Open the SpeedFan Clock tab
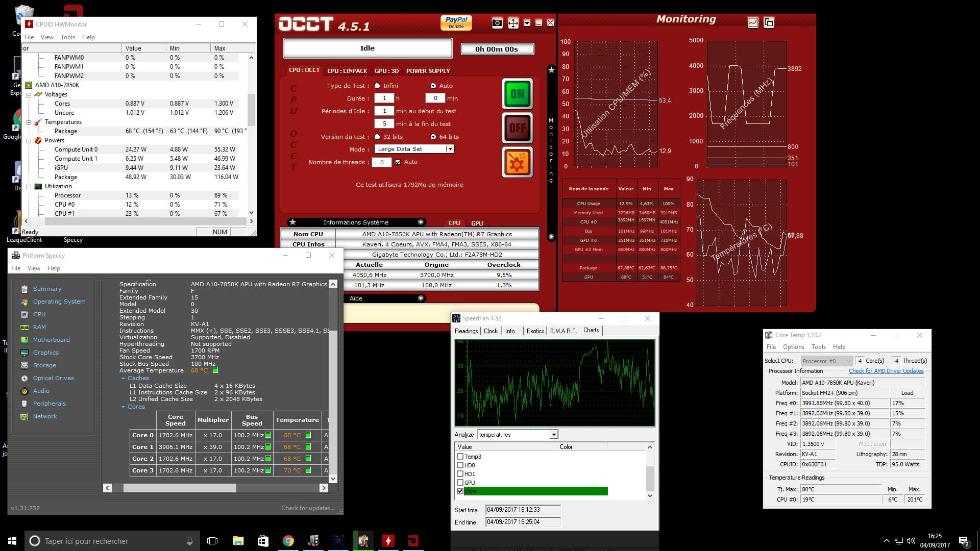This screenshot has width=980, height=551. 491,331
